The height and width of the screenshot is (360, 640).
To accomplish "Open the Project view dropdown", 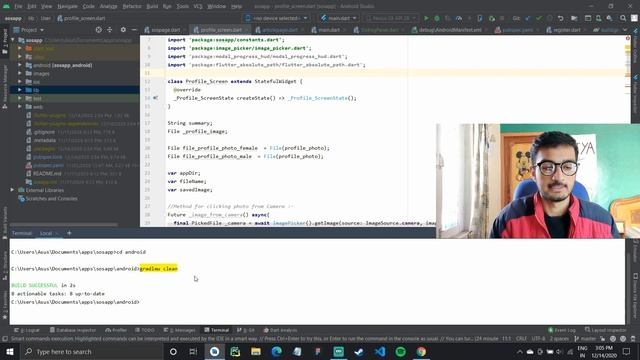I will tap(29, 30).
